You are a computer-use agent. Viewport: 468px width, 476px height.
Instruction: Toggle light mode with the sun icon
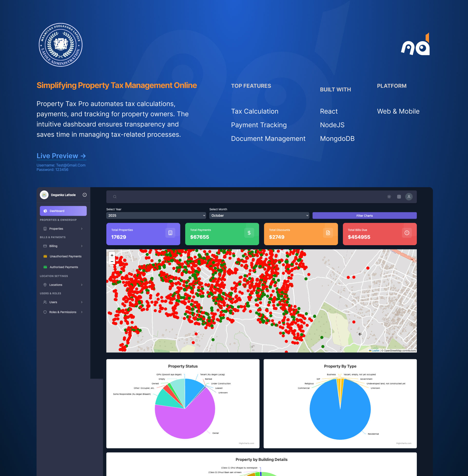pos(389,197)
